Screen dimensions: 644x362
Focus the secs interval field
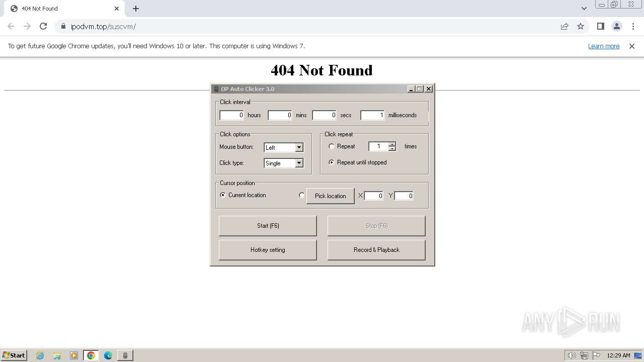(324, 115)
